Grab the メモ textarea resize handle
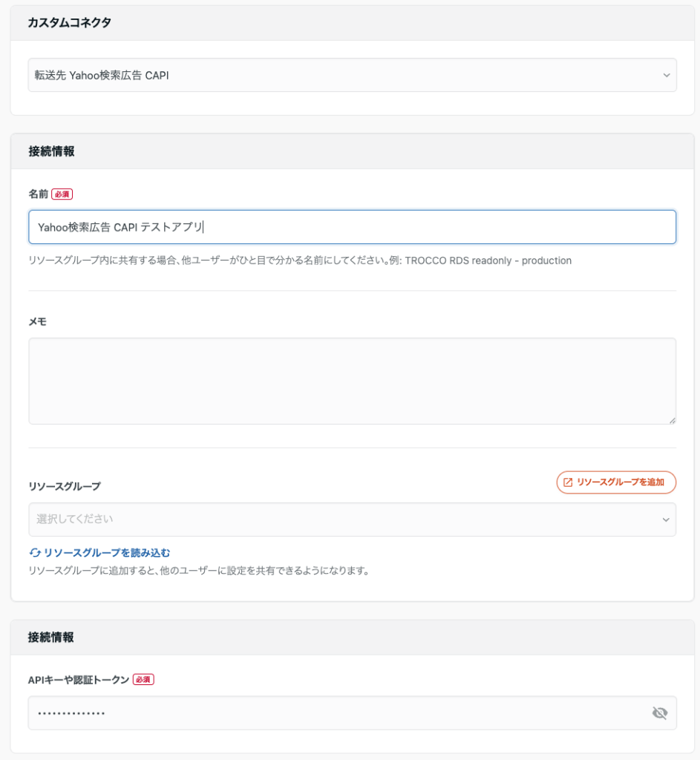 click(672, 420)
